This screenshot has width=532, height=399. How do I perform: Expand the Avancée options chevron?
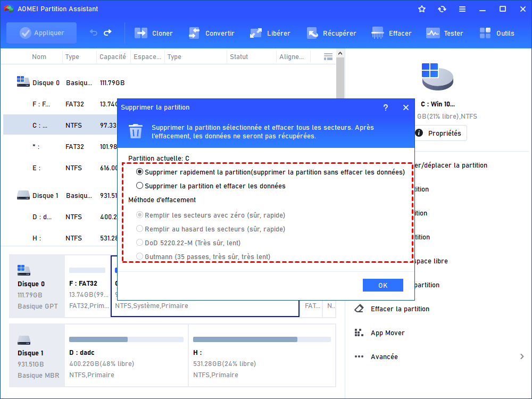522,356
